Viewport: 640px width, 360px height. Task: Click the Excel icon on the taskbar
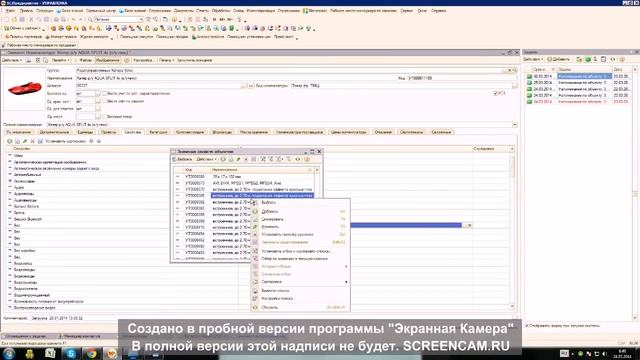pyautogui.click(x=50, y=353)
